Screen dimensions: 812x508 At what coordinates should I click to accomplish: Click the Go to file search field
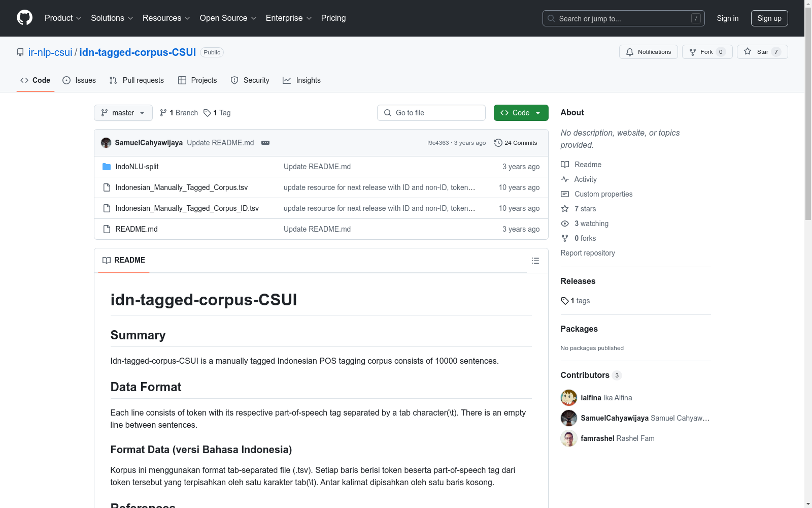click(431, 113)
